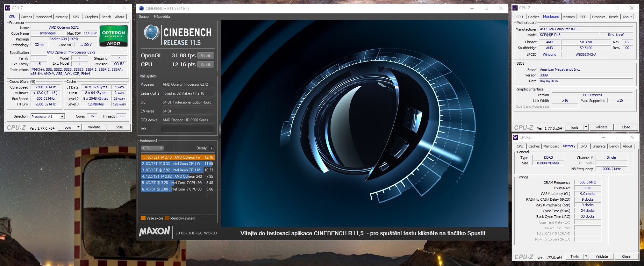Click the Chipset value SR5690
Viewport: 644px width, 266px height.
pyautogui.click(x=586, y=42)
